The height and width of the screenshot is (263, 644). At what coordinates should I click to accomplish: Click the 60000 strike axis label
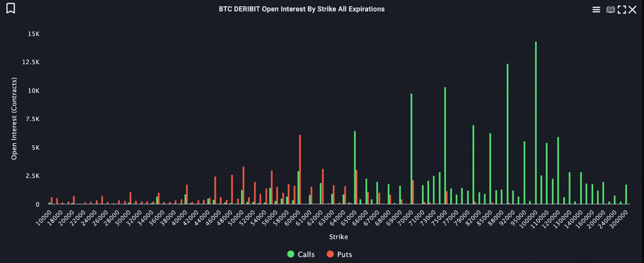[x=292, y=218]
